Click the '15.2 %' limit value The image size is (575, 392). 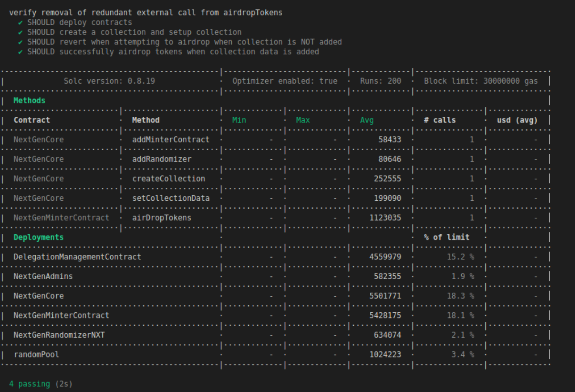460,257
